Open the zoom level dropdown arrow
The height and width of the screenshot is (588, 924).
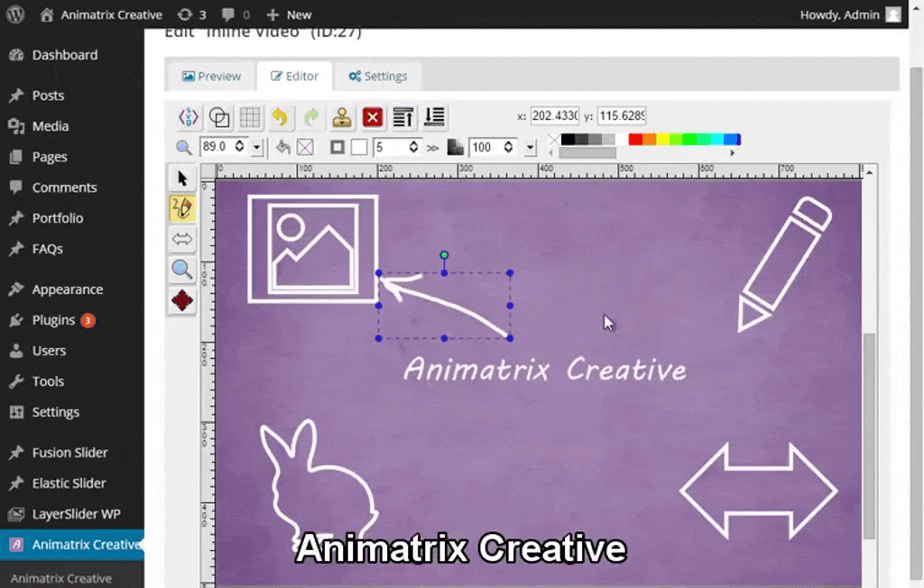257,147
